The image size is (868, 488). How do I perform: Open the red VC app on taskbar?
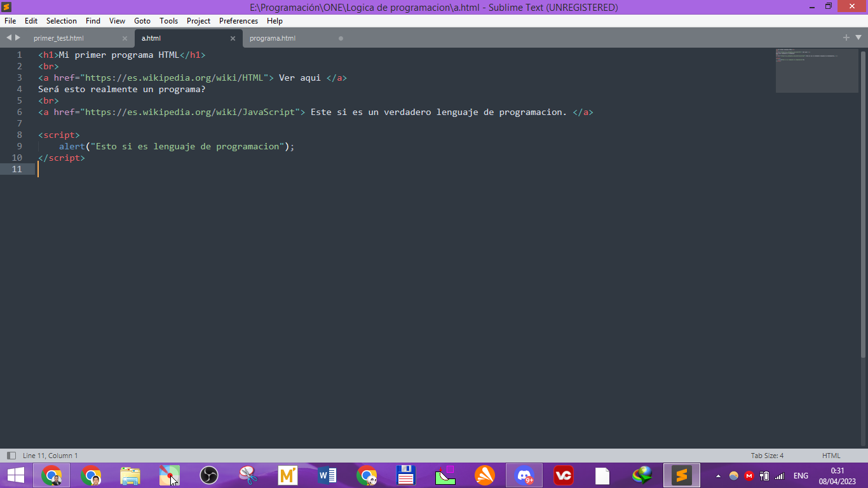pos(563,475)
